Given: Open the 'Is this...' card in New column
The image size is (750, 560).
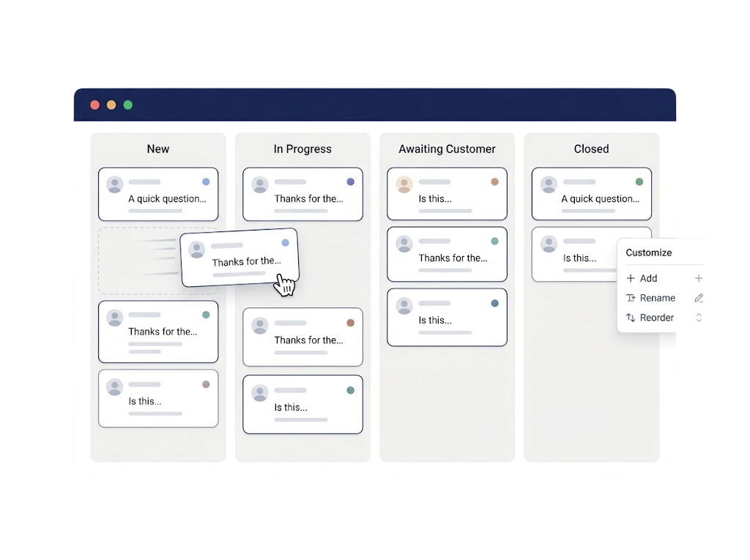Looking at the screenshot, I should [x=158, y=398].
